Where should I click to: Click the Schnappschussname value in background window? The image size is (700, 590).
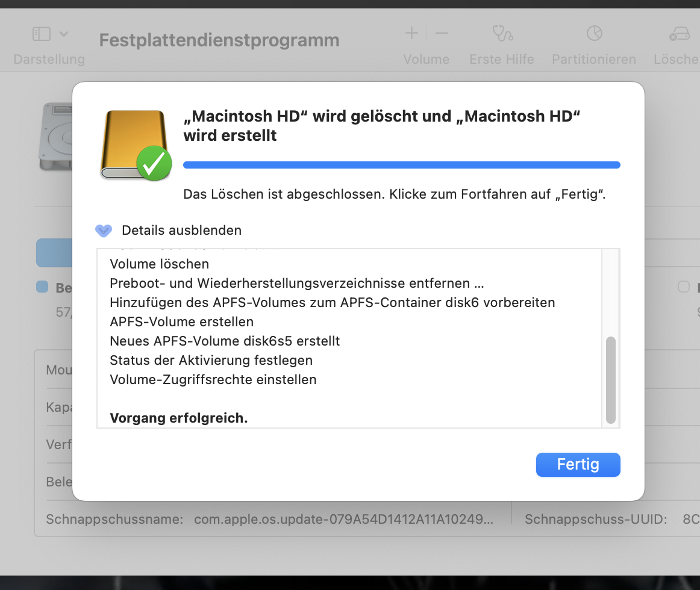coord(344,520)
